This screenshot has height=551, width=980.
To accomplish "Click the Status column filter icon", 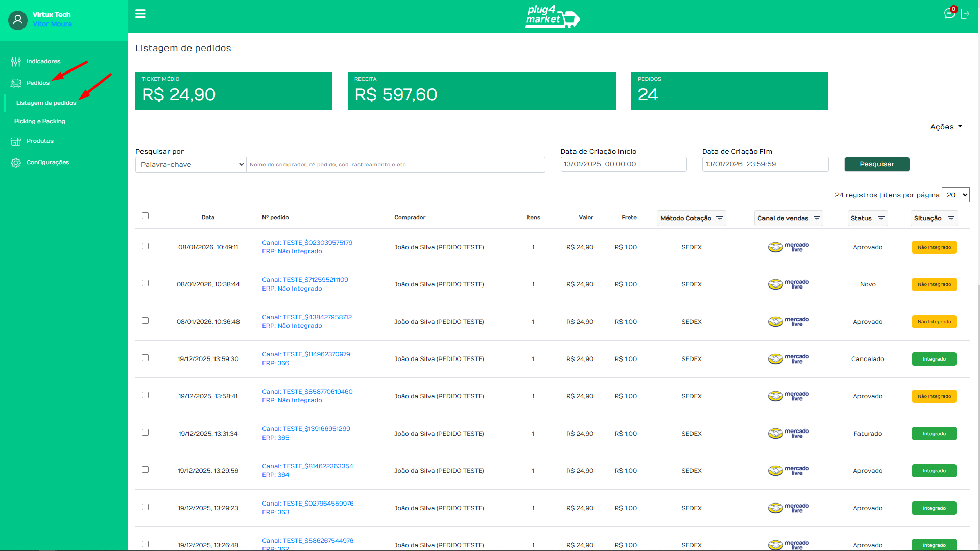I will pyautogui.click(x=881, y=218).
